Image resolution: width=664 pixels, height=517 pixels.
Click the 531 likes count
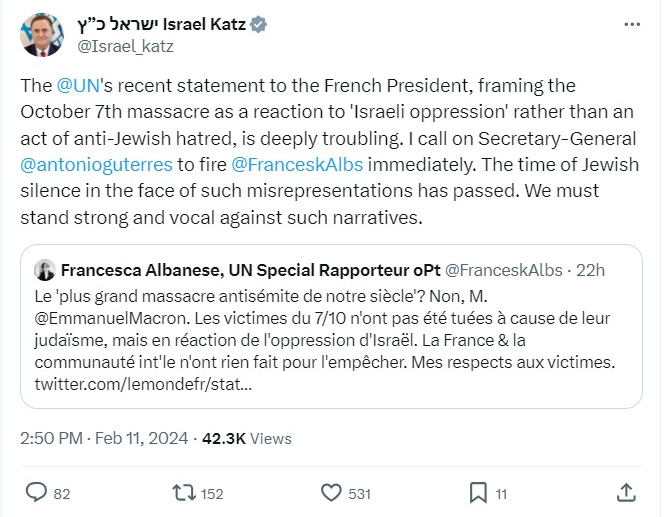359,492
